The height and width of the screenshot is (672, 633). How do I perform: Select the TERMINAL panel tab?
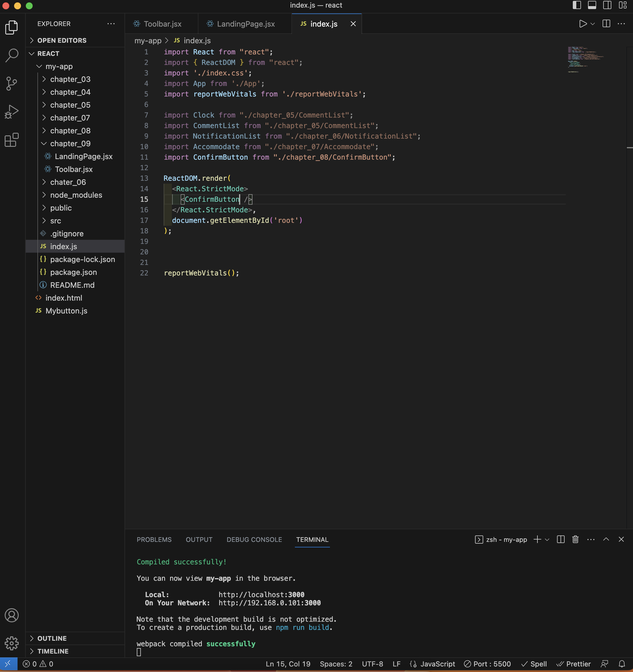point(312,540)
